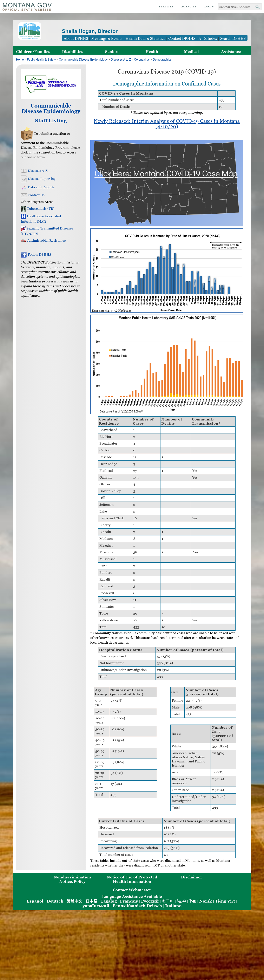Click the Contact Us envelope icon

(x=24, y=195)
